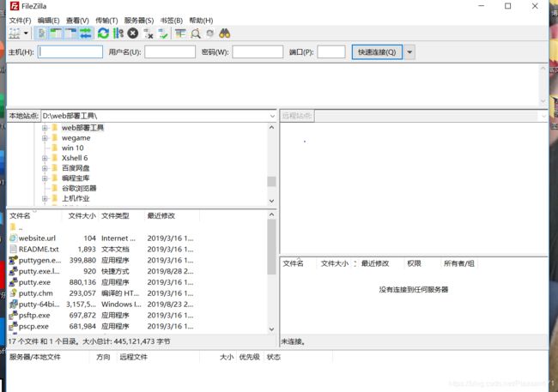Click the 主机(H) host input field
The width and height of the screenshot is (558, 392).
coord(70,52)
